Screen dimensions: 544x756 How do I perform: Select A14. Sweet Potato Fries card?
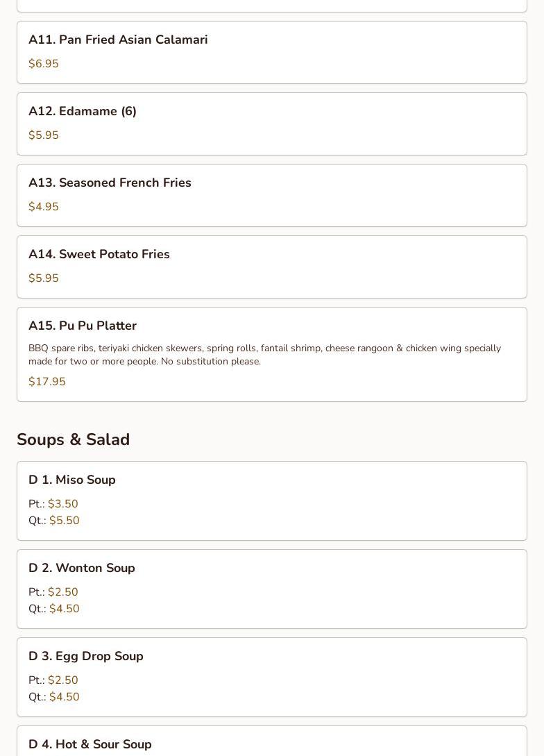point(272,267)
